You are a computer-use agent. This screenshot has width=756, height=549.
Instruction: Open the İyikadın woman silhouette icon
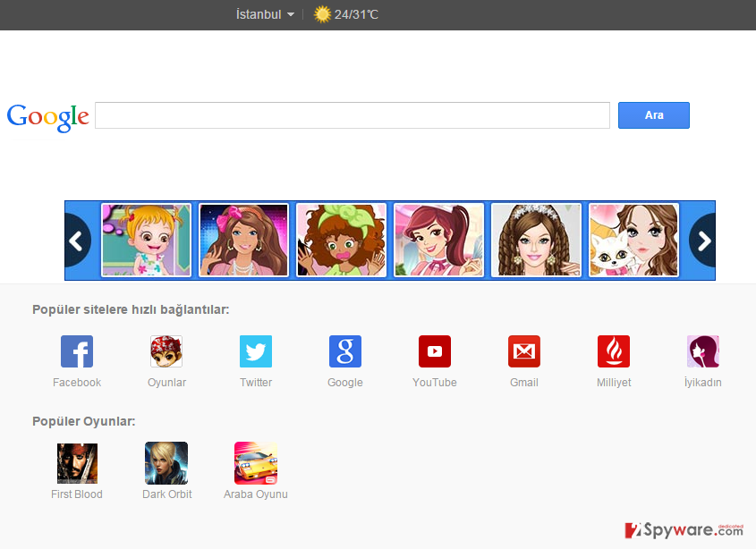[x=703, y=351]
